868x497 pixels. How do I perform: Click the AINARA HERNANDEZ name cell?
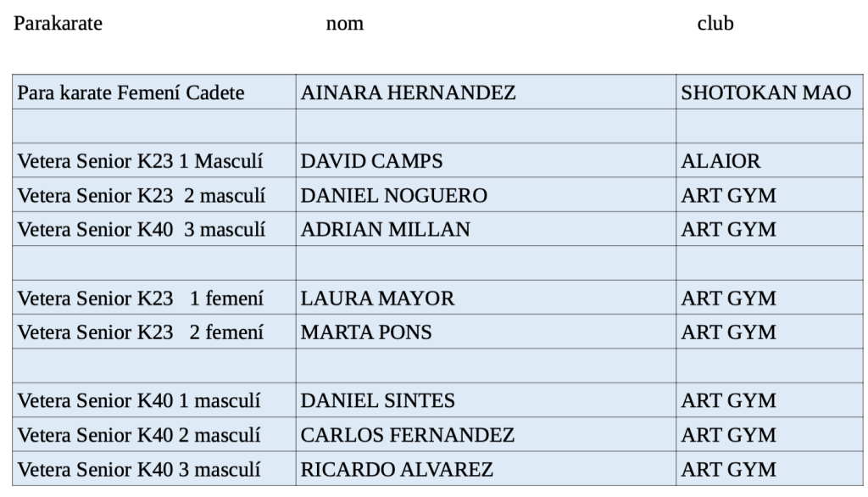pos(408,92)
